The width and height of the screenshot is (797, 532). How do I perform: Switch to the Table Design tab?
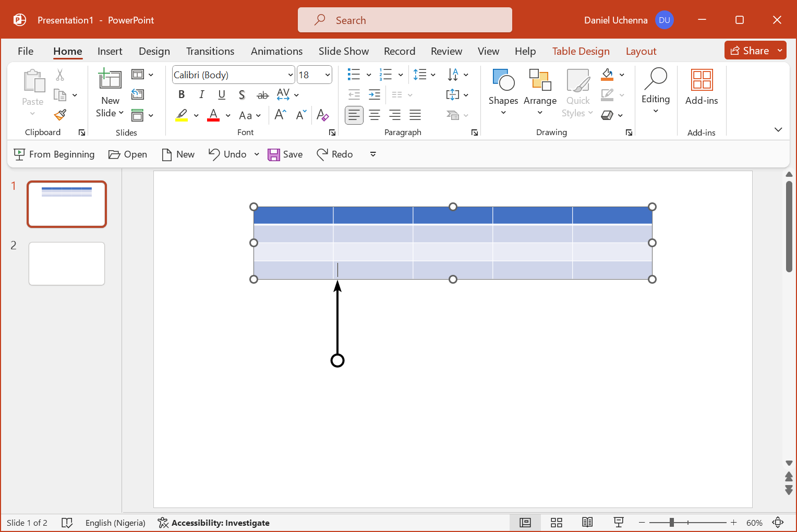[581, 51]
